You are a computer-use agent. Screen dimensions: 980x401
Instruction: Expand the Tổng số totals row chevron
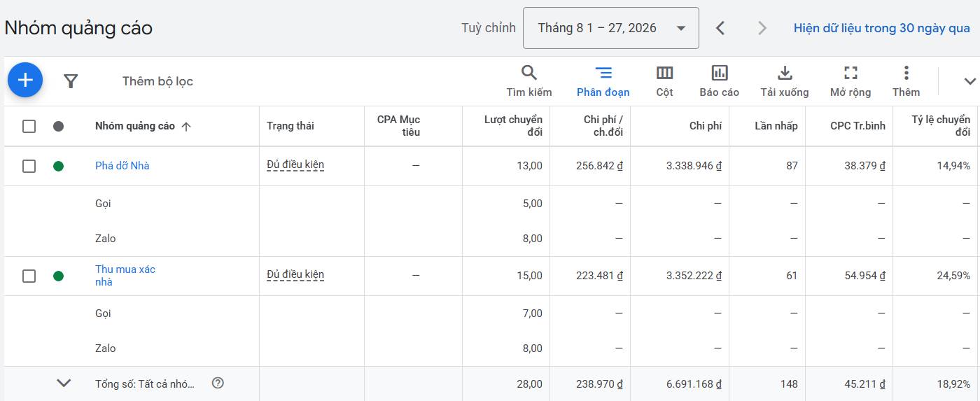pyautogui.click(x=64, y=383)
